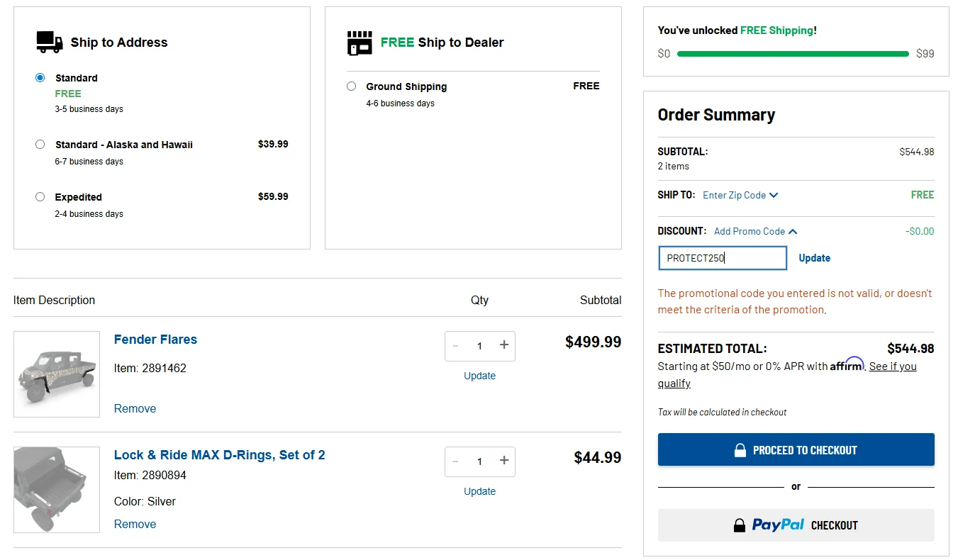
Task: Remove Fender Flares from cart
Action: [x=135, y=408]
